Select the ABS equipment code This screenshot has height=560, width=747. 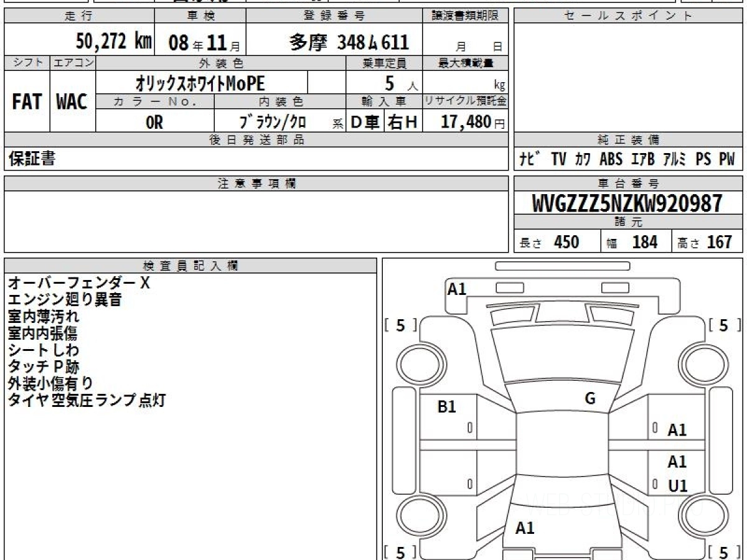click(x=611, y=159)
